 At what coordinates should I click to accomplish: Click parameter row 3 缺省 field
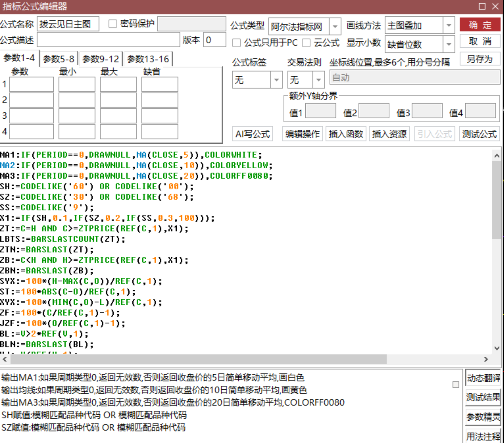pos(160,116)
